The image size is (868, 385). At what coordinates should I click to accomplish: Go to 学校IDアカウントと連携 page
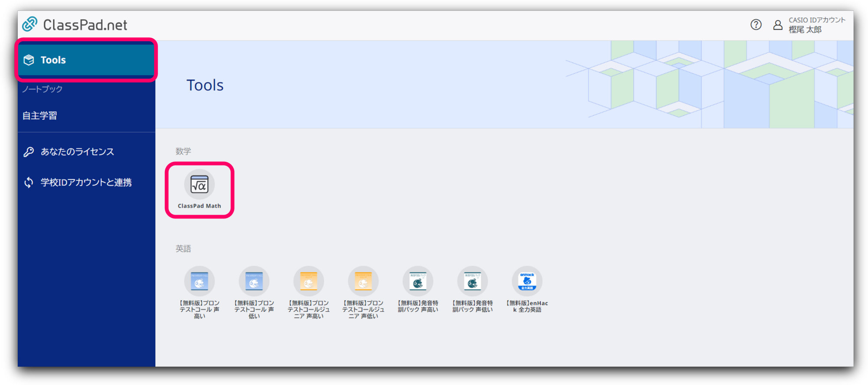86,183
